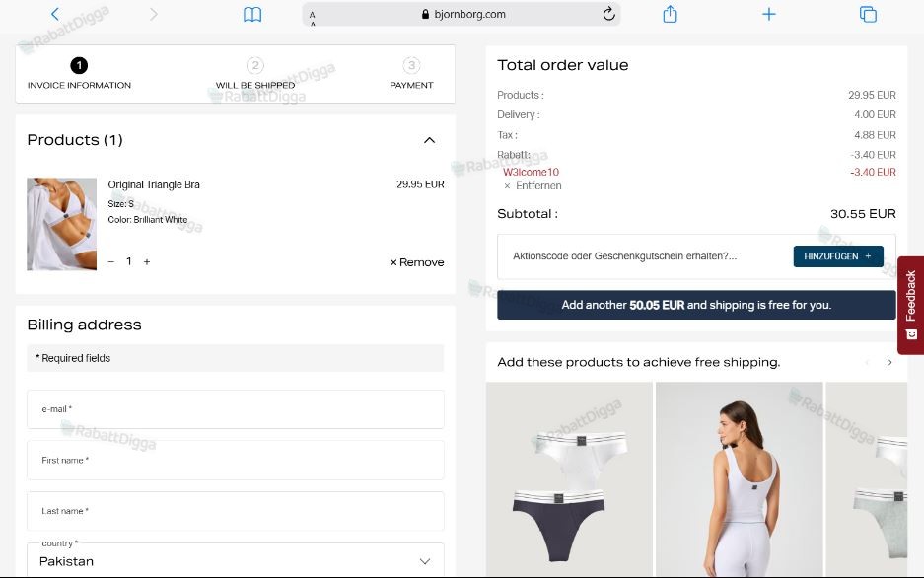Viewport: 924px width, 578px height.
Task: Decrease product quantity with minus sign
Action: tap(111, 261)
